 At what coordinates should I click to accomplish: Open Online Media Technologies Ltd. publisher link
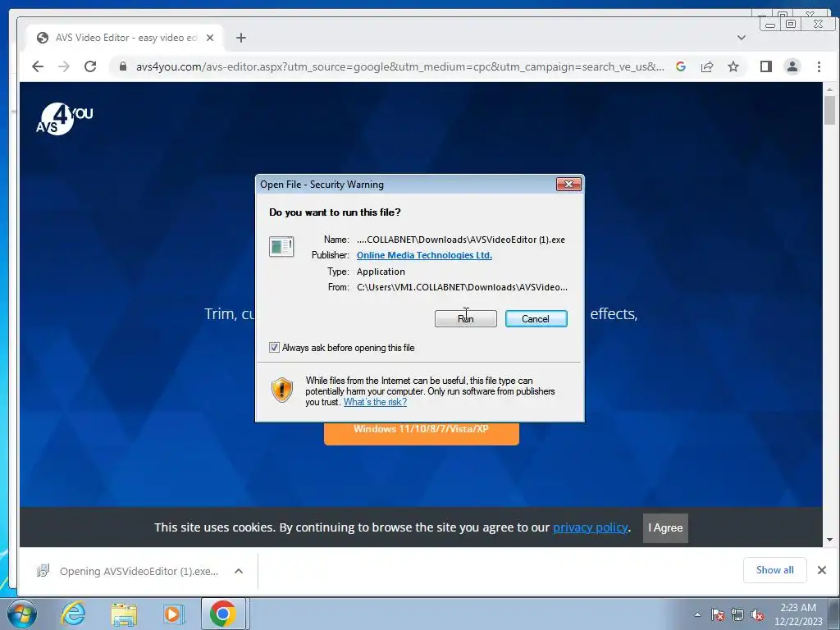click(424, 256)
